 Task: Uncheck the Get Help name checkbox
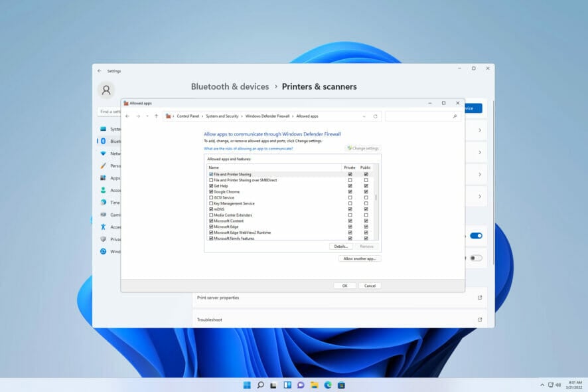coord(211,186)
